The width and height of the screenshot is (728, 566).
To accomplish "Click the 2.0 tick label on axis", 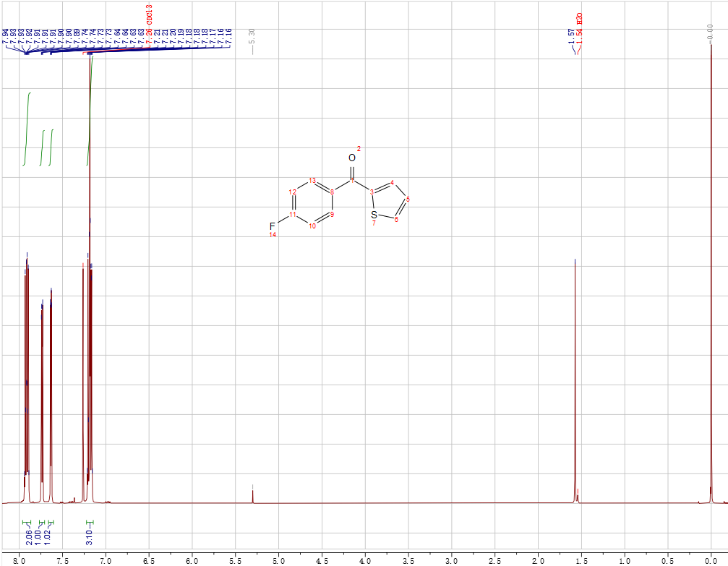I will click(x=538, y=559).
